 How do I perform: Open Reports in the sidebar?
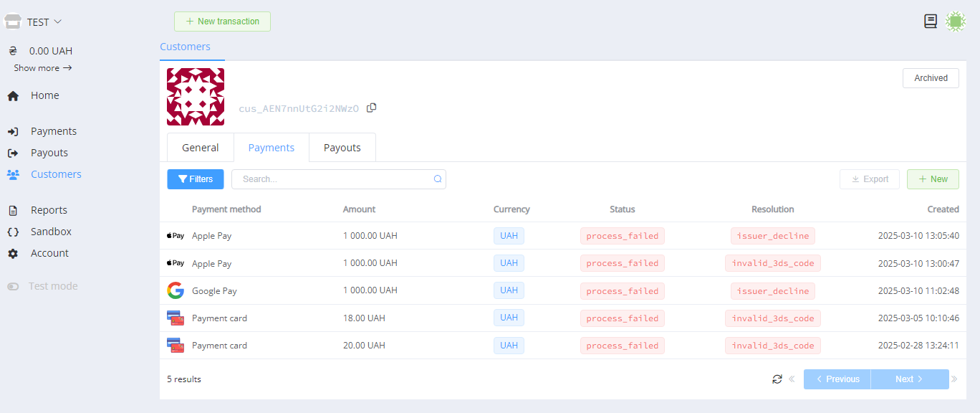49,210
